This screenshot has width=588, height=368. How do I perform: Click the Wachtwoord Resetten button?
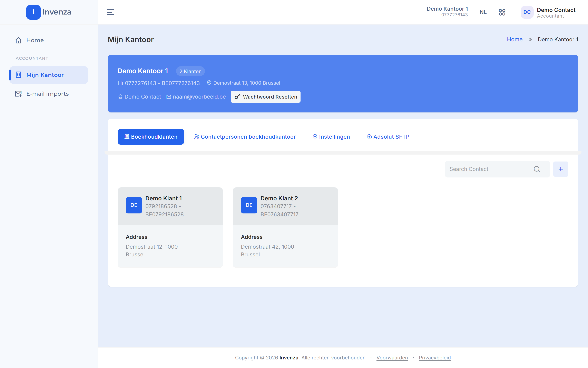pos(266,97)
